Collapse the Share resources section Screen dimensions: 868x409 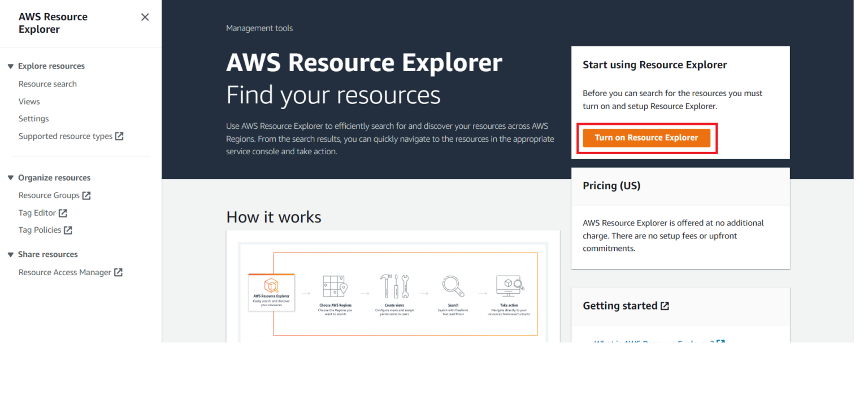tap(11, 254)
